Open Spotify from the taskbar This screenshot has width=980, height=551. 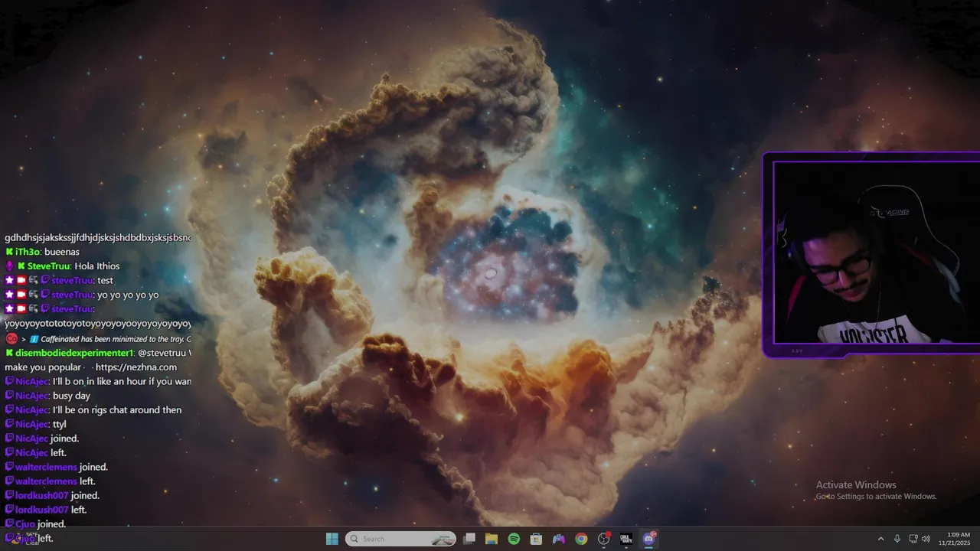click(514, 539)
